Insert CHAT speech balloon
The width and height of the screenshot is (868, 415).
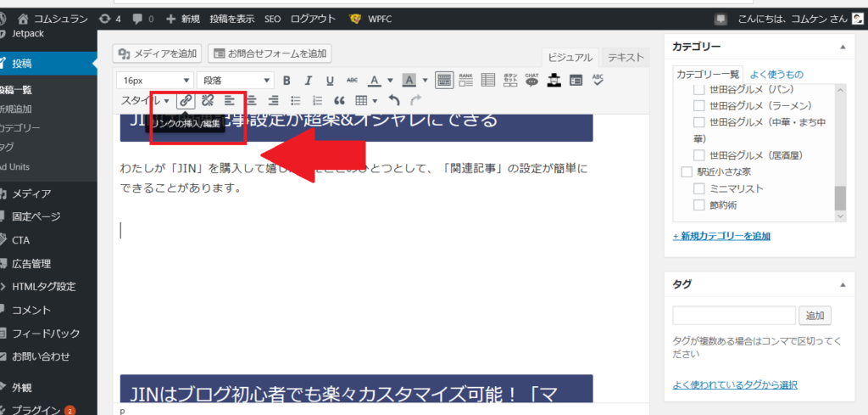[x=531, y=81]
